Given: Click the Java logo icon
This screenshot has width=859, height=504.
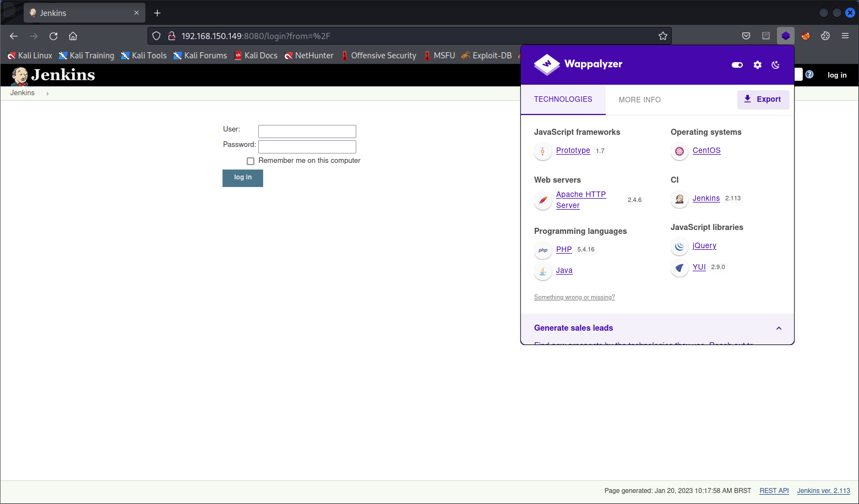Looking at the screenshot, I should coord(543,271).
